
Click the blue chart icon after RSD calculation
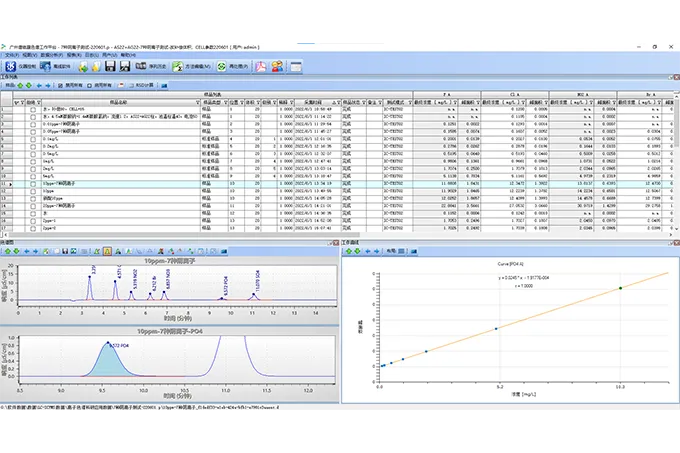(164, 85)
